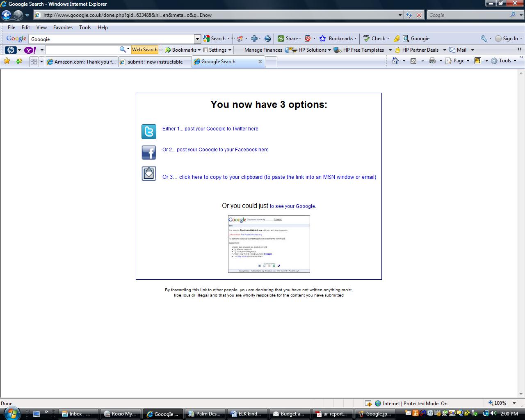Open Inbox taskbar button

coord(79,414)
